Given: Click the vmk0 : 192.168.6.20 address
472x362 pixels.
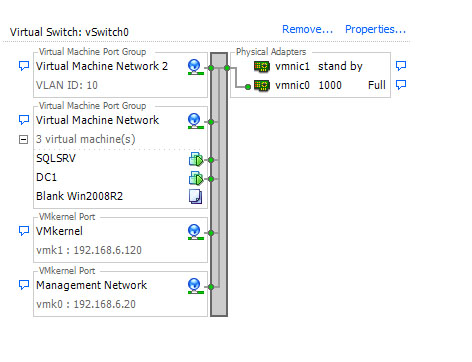Looking at the screenshot, I should pyautogui.click(x=86, y=304).
